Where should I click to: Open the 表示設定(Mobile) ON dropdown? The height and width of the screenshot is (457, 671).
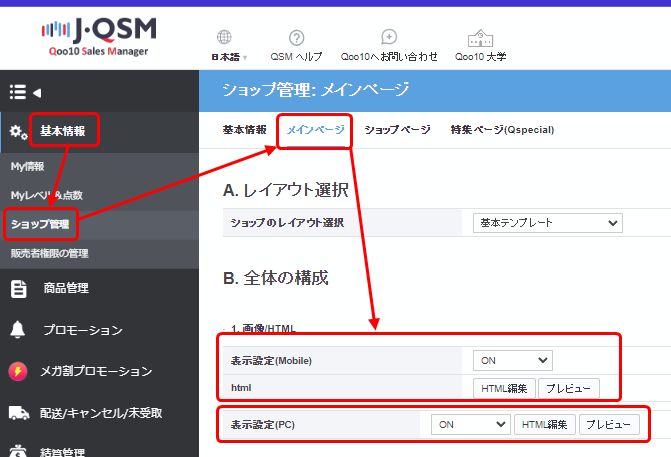pyautogui.click(x=512, y=360)
